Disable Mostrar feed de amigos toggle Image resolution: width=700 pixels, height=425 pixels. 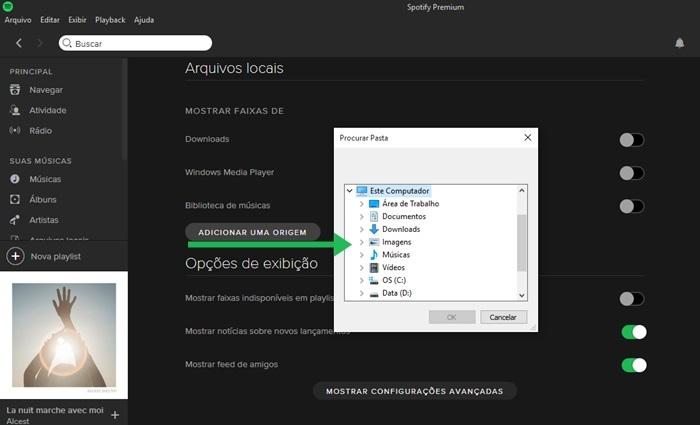tap(634, 365)
